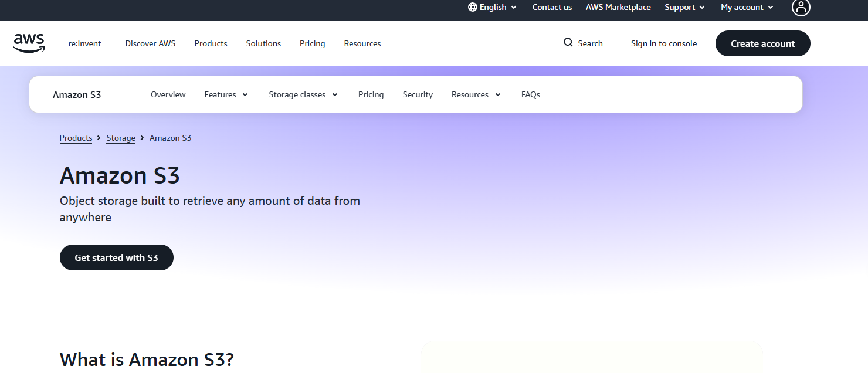Viewport: 868px width, 373px height.
Task: Go to the S3 Overview tab
Action: (x=168, y=94)
